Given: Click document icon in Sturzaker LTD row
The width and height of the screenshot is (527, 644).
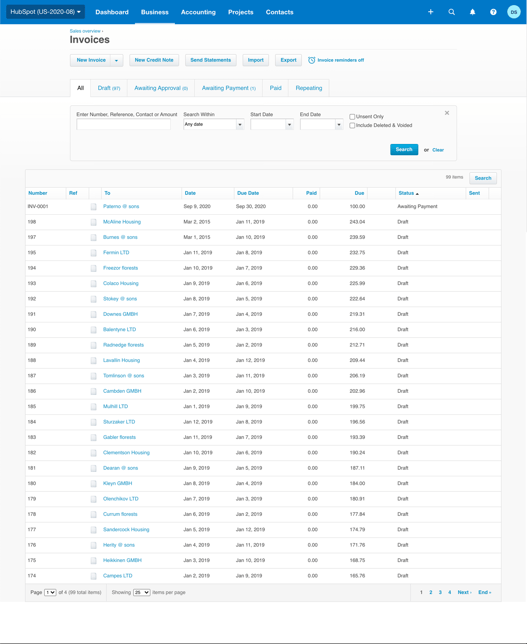Looking at the screenshot, I should click(94, 422).
